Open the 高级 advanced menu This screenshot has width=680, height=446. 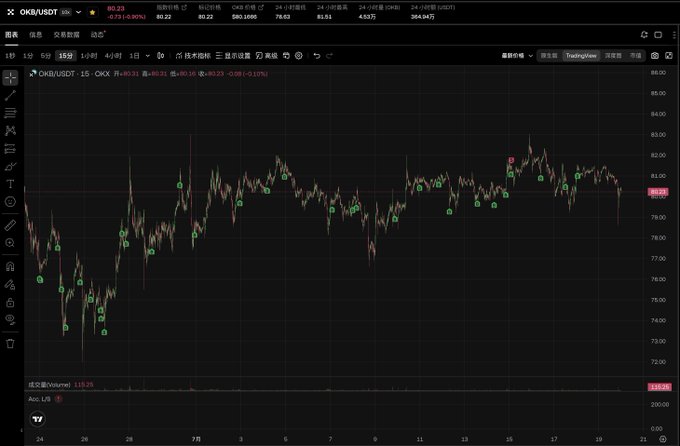267,56
